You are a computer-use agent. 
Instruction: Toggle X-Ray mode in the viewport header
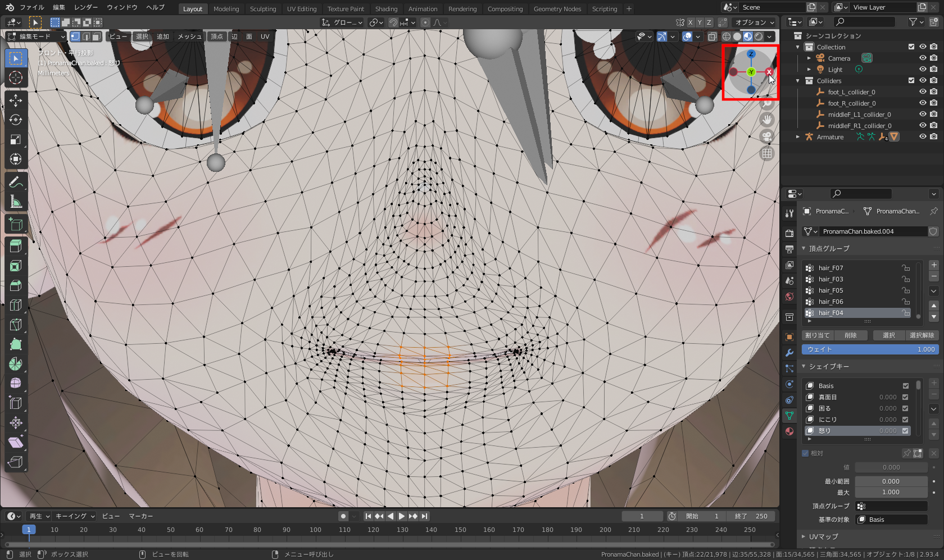712,36
